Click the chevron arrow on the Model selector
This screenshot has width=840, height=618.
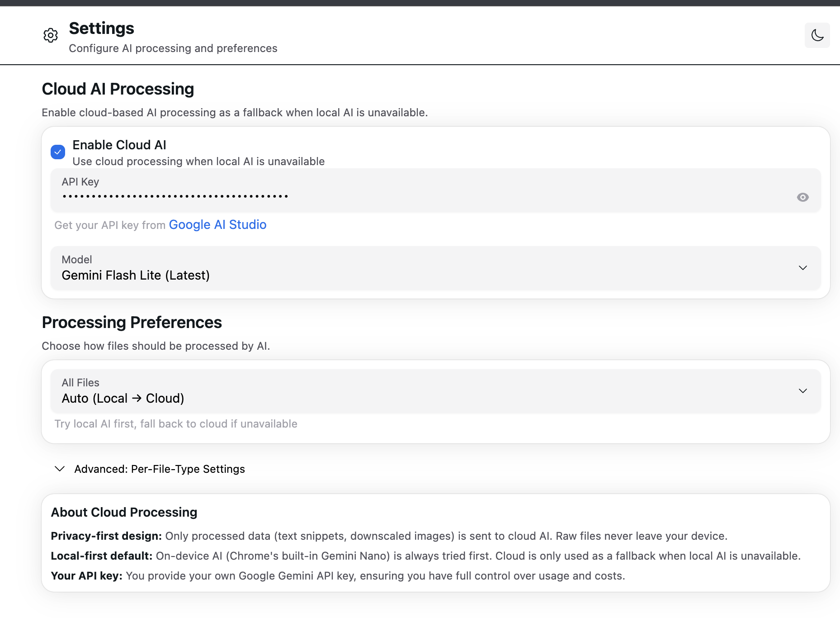pos(802,268)
